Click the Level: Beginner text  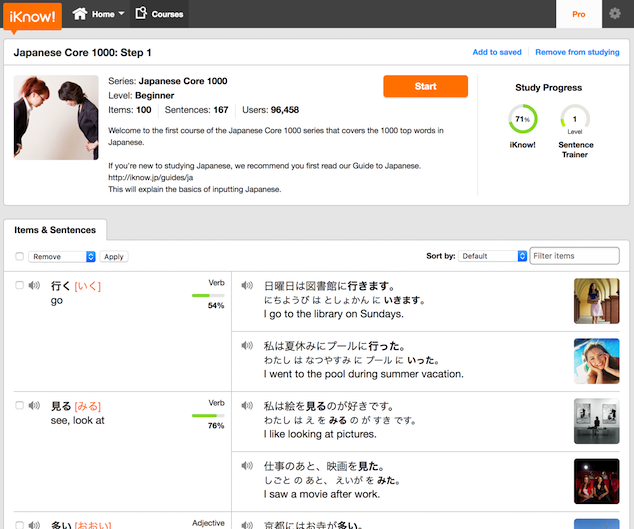click(x=141, y=95)
